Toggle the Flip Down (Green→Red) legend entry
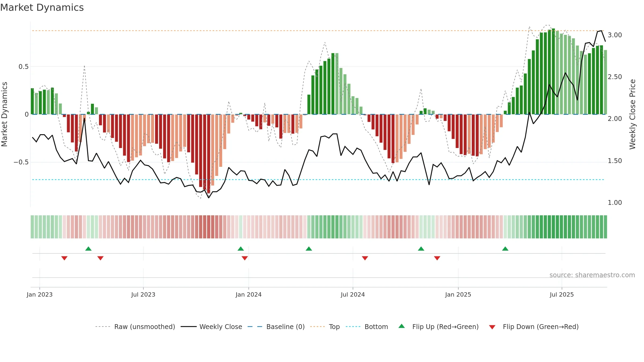 click(x=533, y=327)
